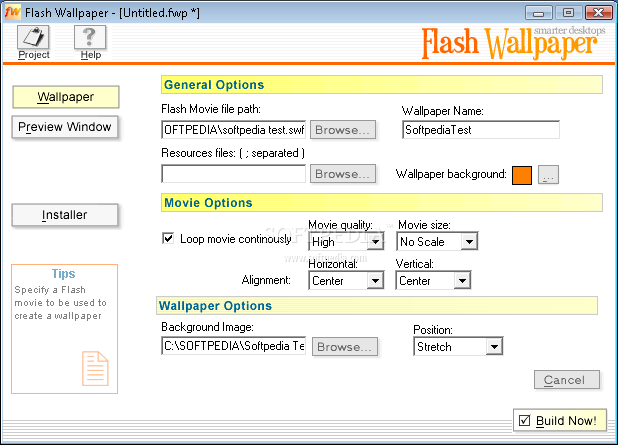Open the Movie quality dropdown
The height and width of the screenshot is (445, 618).
(346, 241)
